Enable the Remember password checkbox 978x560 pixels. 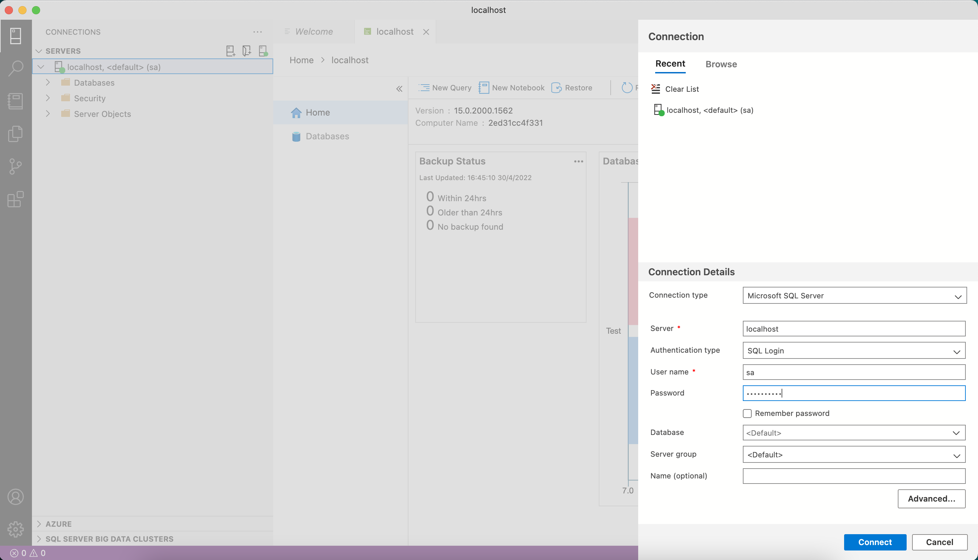[747, 413]
